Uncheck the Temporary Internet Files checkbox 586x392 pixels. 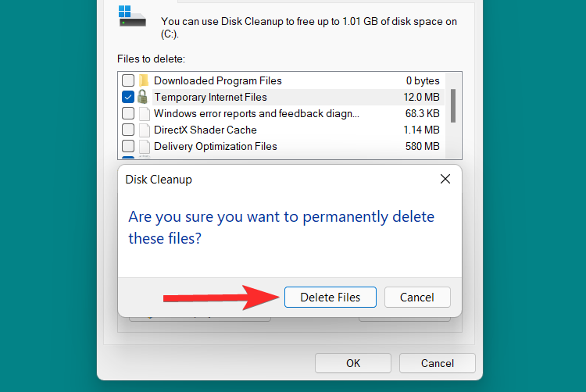point(128,98)
